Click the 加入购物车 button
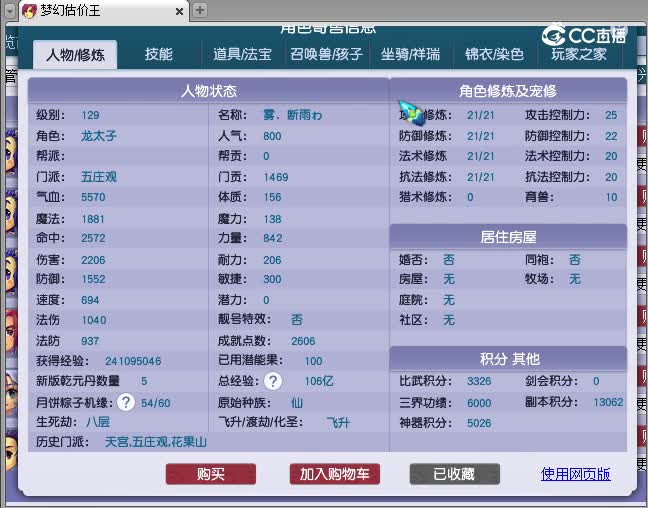This screenshot has height=508, width=648. [335, 474]
